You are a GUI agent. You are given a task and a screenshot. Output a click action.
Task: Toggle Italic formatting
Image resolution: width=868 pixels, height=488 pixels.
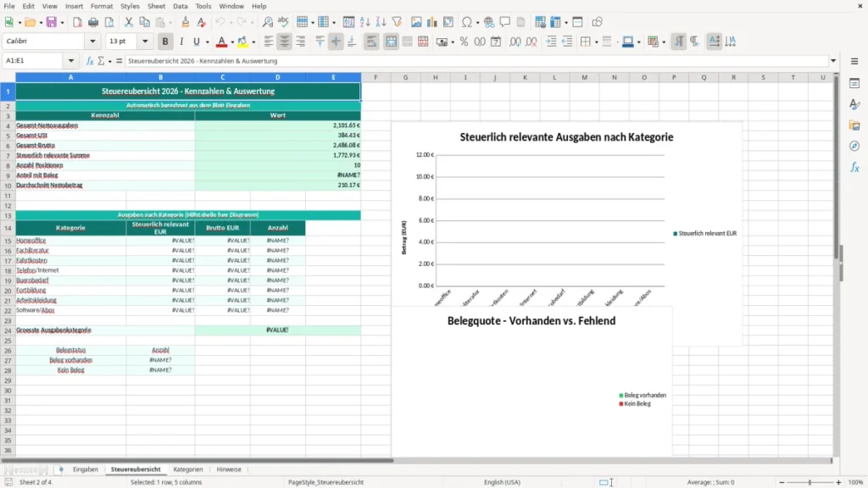point(181,42)
